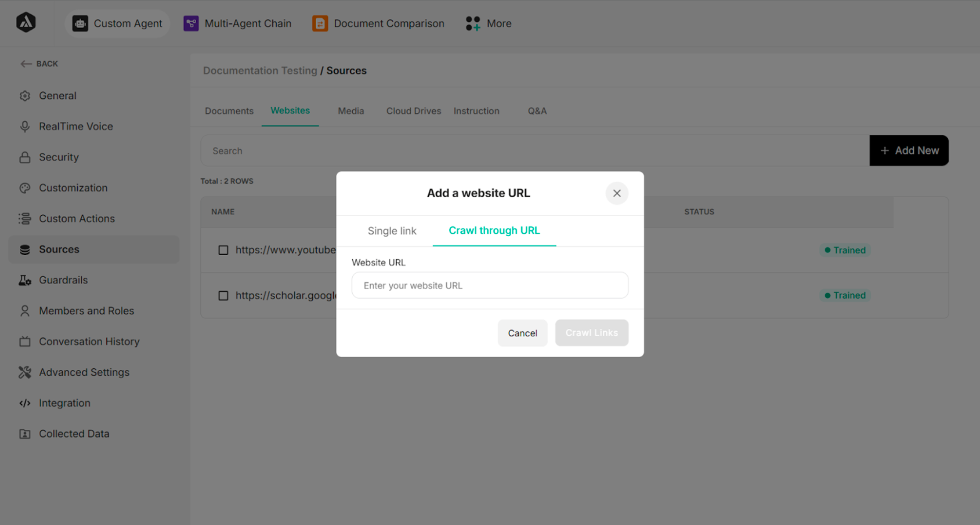This screenshot has width=980, height=525.
Task: Click the NAME column header
Action: click(223, 212)
